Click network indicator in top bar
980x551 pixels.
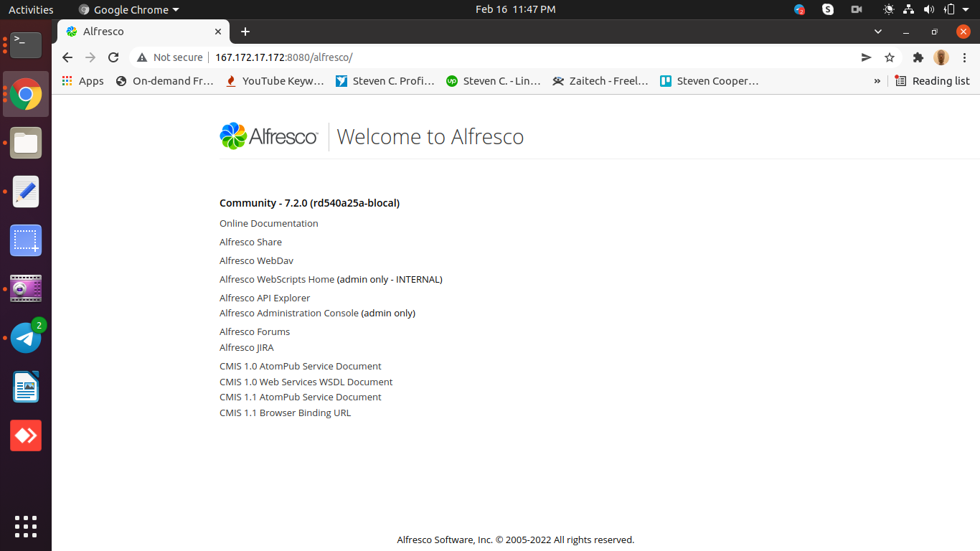(909, 9)
